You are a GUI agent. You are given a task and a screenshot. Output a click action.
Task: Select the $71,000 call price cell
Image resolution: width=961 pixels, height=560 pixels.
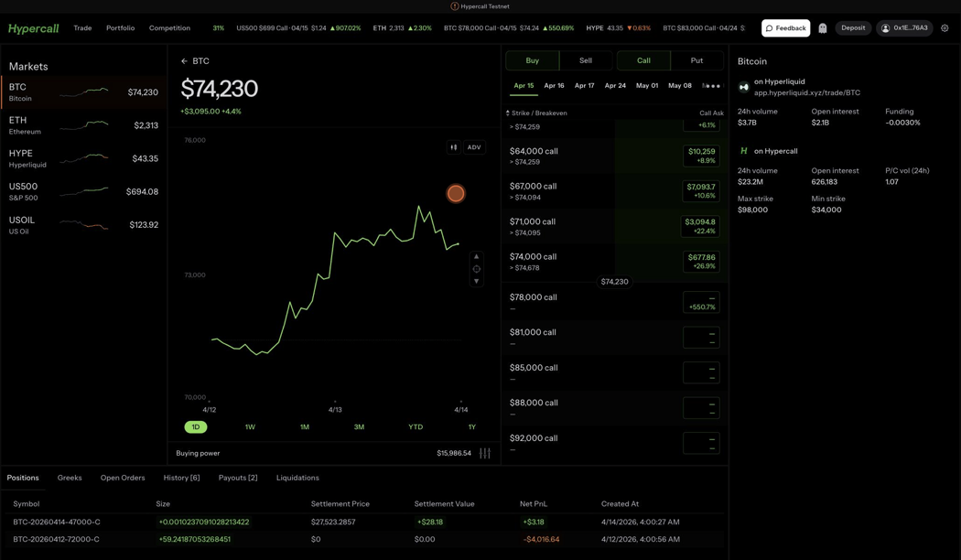(700, 225)
